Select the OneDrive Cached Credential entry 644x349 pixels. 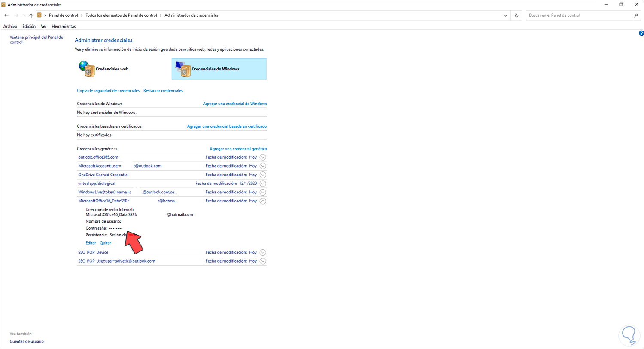[103, 175]
